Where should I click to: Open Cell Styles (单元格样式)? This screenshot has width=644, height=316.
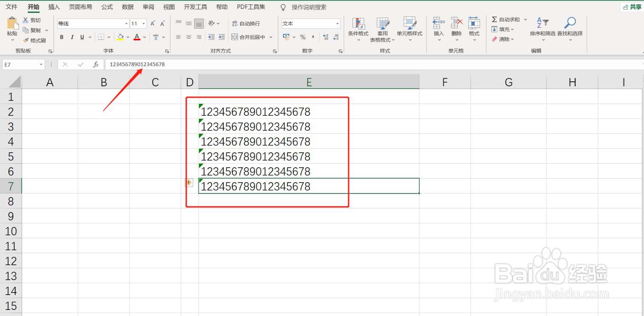[410, 29]
